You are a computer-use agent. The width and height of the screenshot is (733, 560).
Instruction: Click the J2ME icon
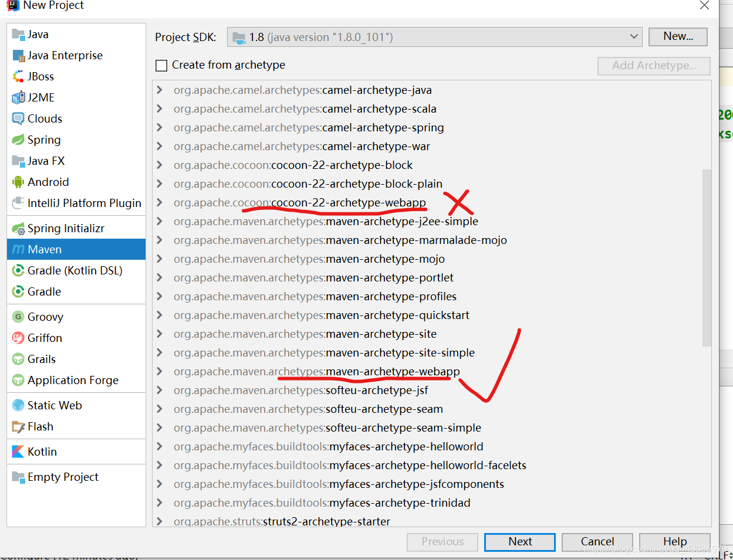18,97
